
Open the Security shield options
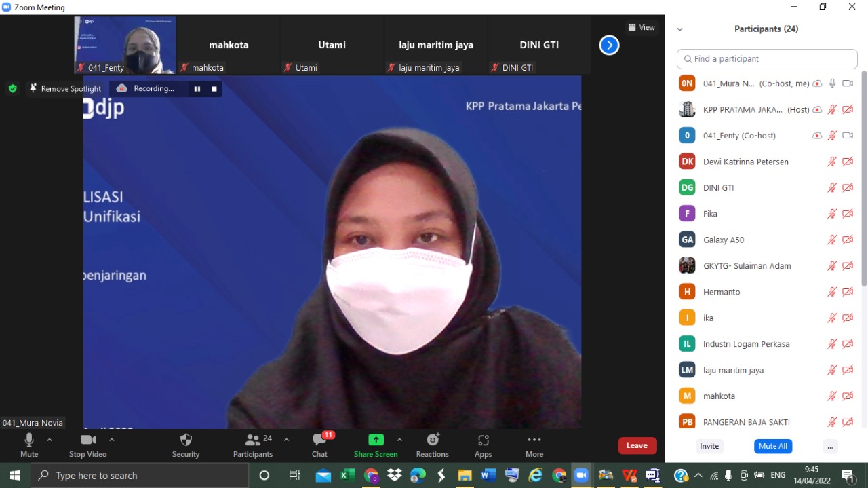pyautogui.click(x=186, y=440)
